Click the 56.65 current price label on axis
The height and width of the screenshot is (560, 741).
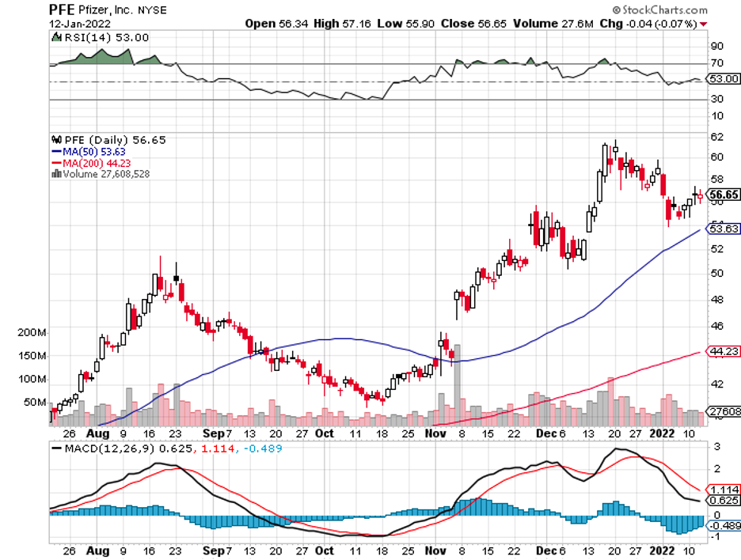click(x=724, y=194)
